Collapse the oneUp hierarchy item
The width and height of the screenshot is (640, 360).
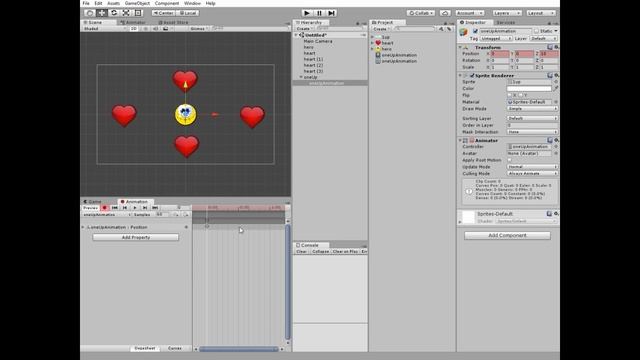click(301, 77)
